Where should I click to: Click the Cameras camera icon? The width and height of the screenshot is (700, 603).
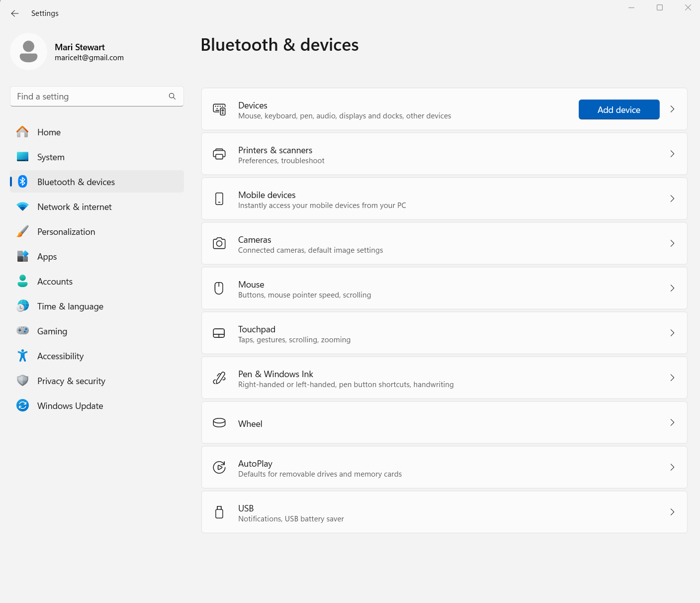click(x=219, y=243)
